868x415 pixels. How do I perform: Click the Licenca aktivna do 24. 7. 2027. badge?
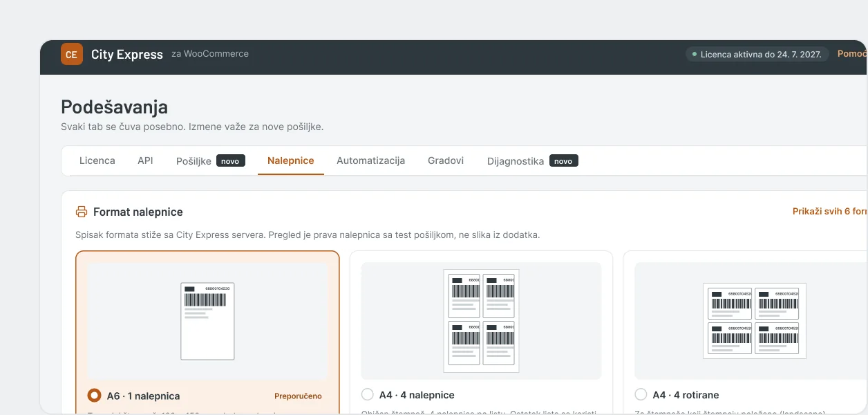pos(757,54)
